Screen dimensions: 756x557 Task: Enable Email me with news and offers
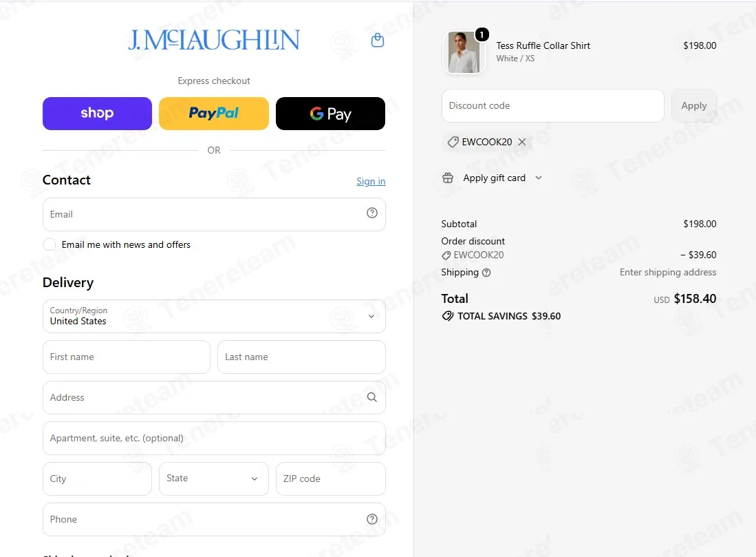(x=49, y=244)
